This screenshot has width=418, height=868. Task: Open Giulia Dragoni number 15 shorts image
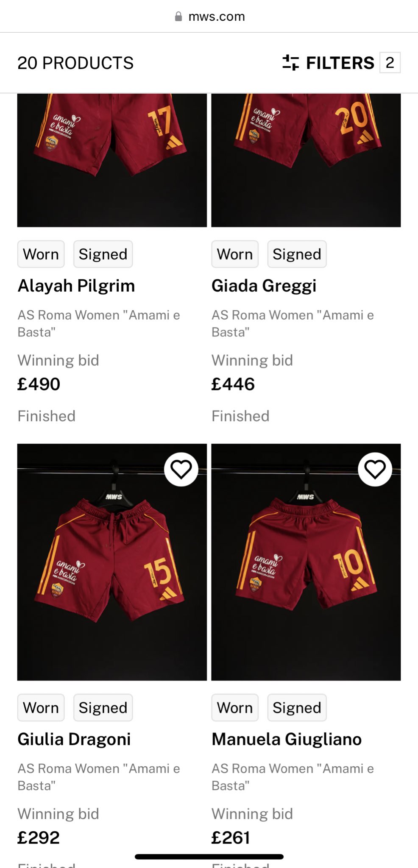tap(112, 562)
